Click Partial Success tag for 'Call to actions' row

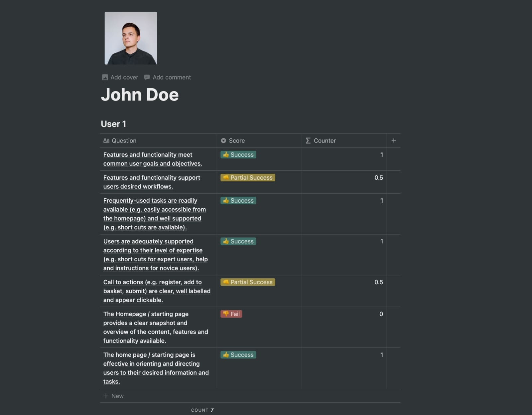pyautogui.click(x=248, y=282)
